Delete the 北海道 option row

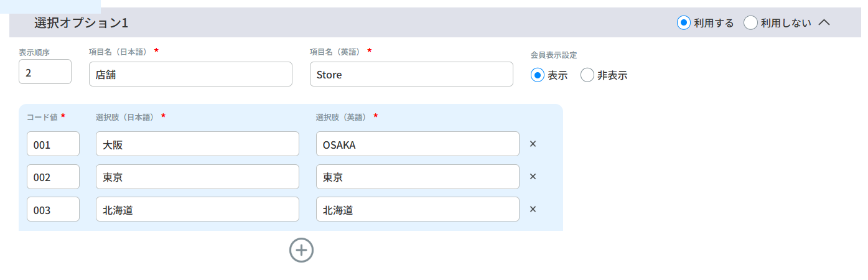coord(533,209)
